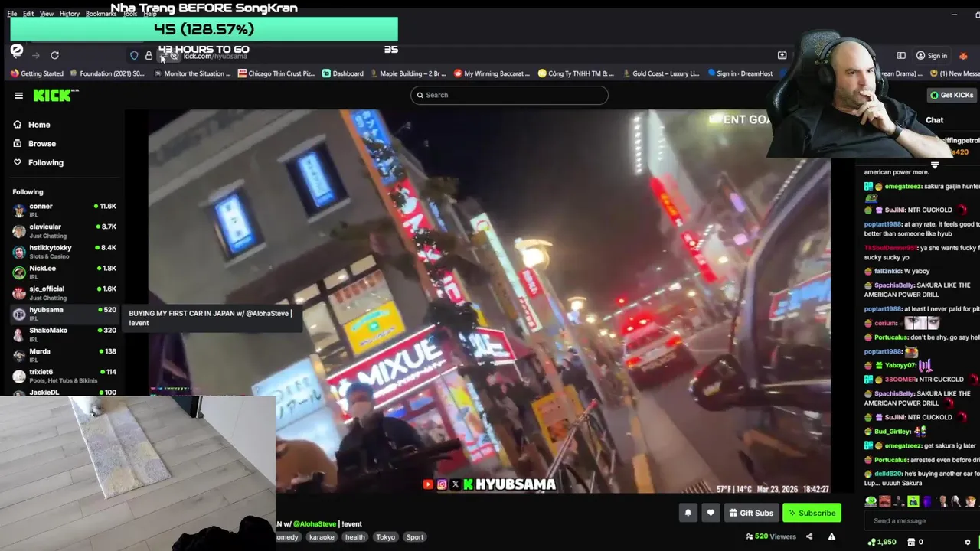Click the browser forward arrow

[x=35, y=55]
